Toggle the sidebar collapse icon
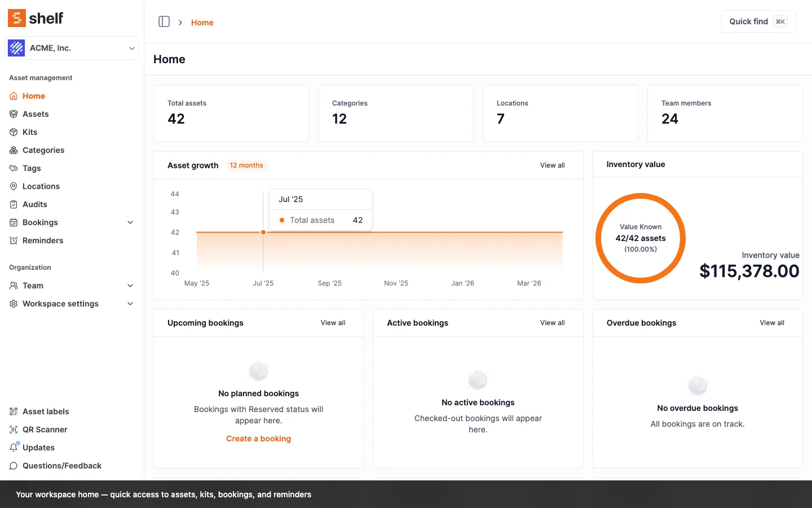 [164, 22]
